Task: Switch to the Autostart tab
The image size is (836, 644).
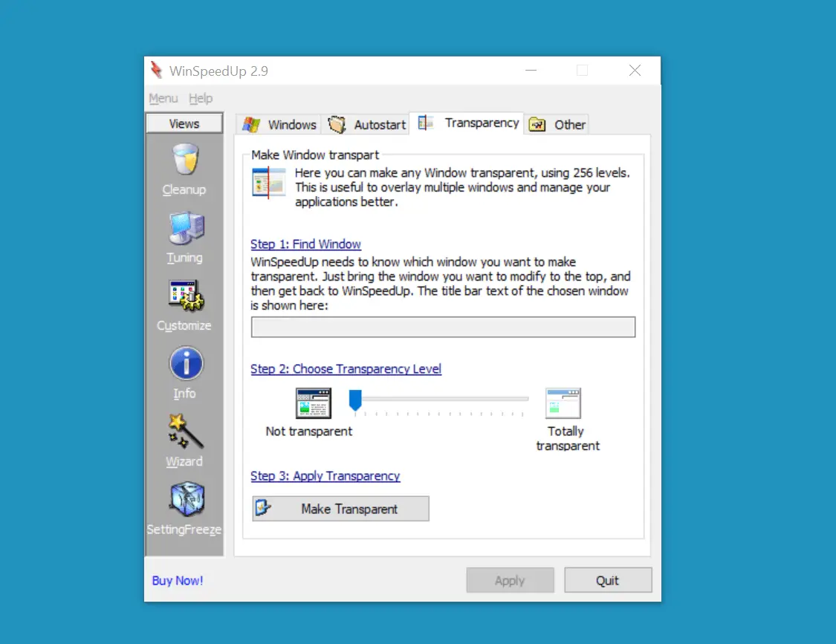Action: [x=366, y=125]
